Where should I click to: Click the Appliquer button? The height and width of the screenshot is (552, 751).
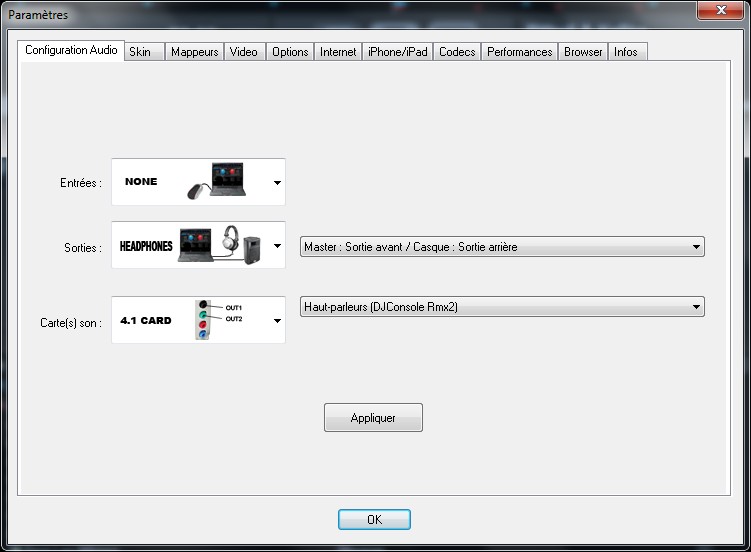tap(373, 417)
